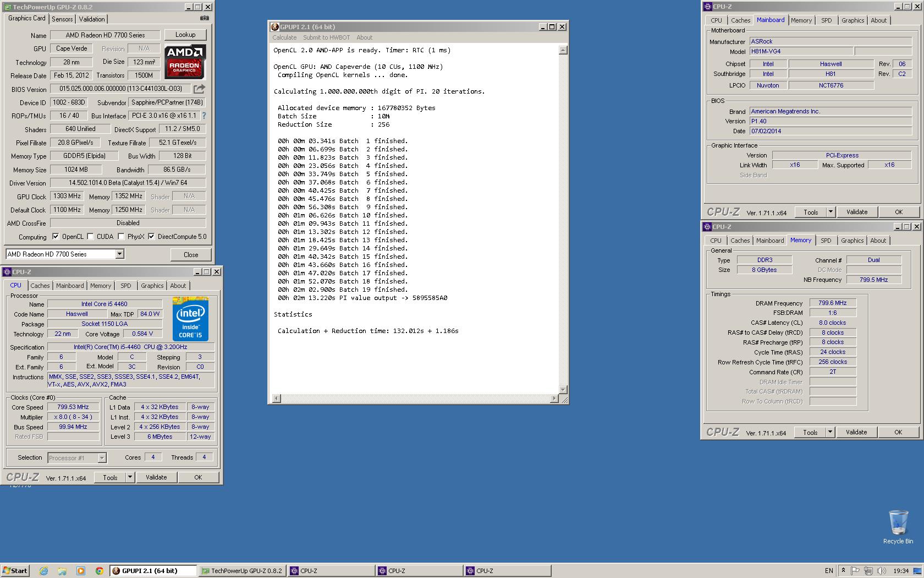Click the taskbar clock showing 19:34
The width and height of the screenshot is (924, 578).
click(901, 571)
